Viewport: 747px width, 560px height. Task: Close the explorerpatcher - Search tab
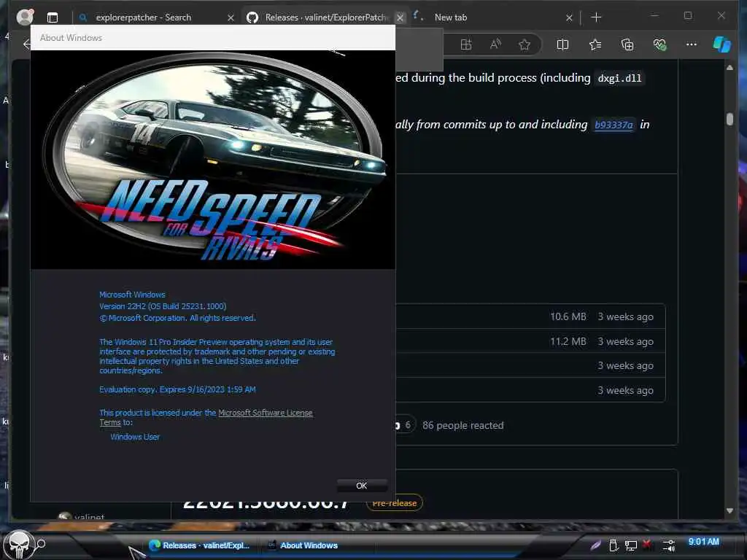coord(231,17)
